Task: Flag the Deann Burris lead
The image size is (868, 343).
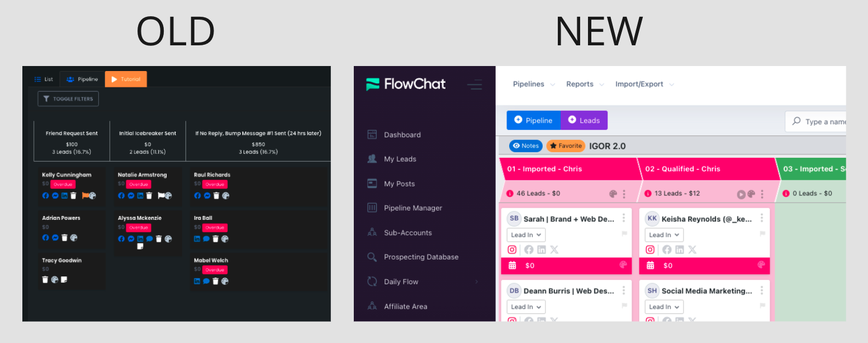Action: coord(624,306)
